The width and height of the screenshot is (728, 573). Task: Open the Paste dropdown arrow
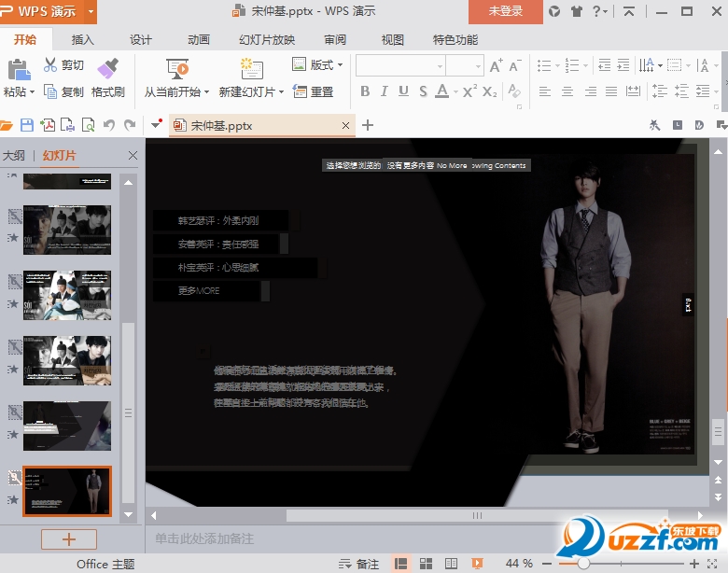coord(32,92)
